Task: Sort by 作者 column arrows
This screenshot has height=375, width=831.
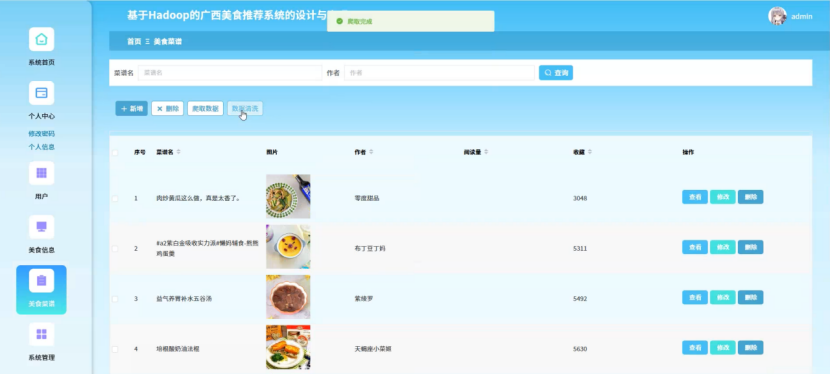Action: click(371, 152)
